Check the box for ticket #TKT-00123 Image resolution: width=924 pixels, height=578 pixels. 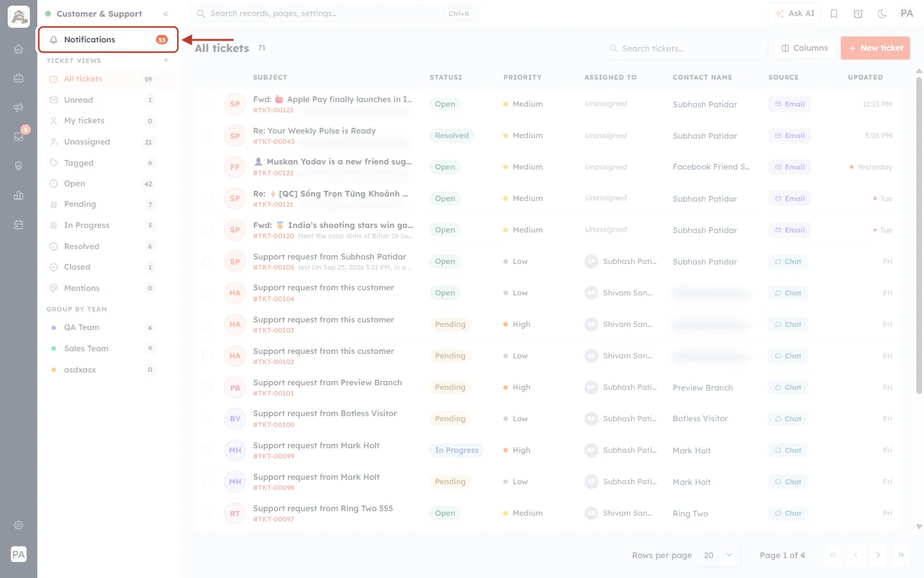click(207, 104)
